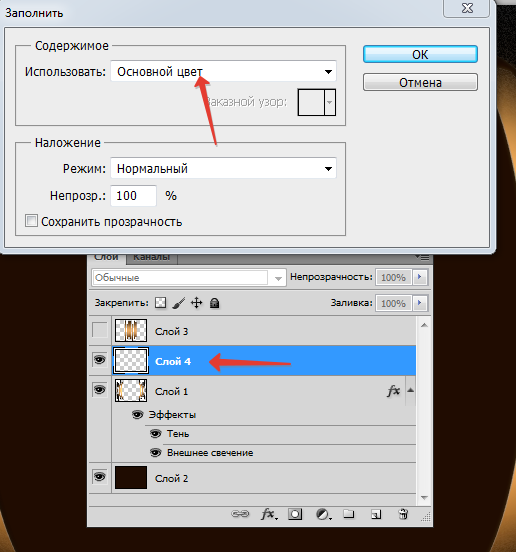Create a new layer group folder

(349, 514)
